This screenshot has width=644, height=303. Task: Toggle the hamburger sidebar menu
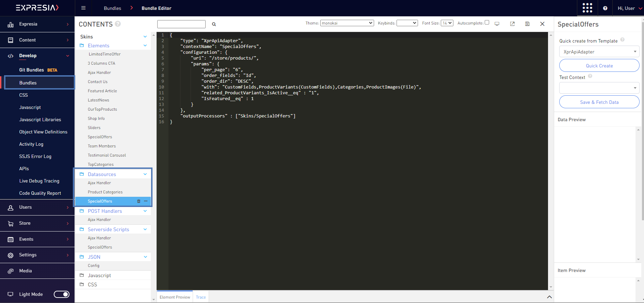point(83,8)
